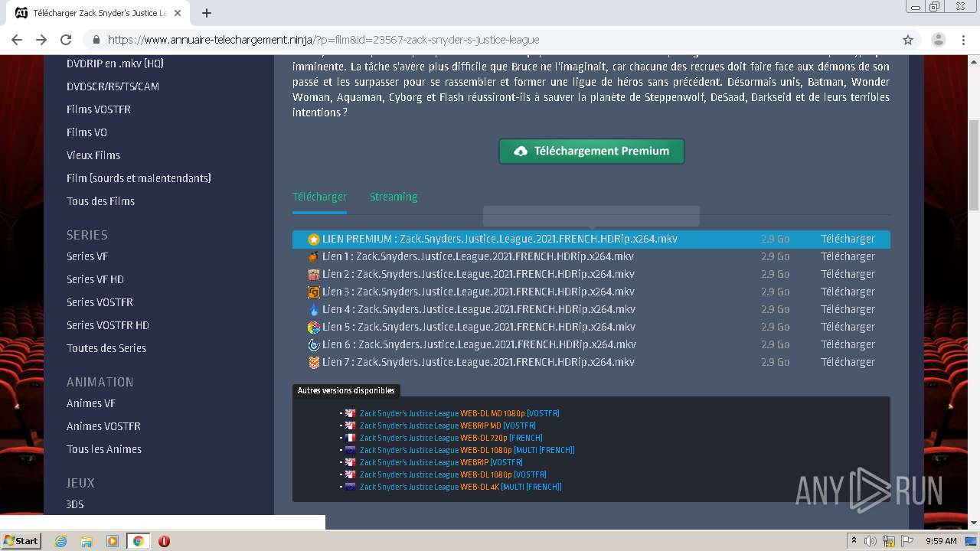Screen dimensions: 980x551
Task: Open the Lien 2 HDRip file link
Action: click(x=479, y=274)
